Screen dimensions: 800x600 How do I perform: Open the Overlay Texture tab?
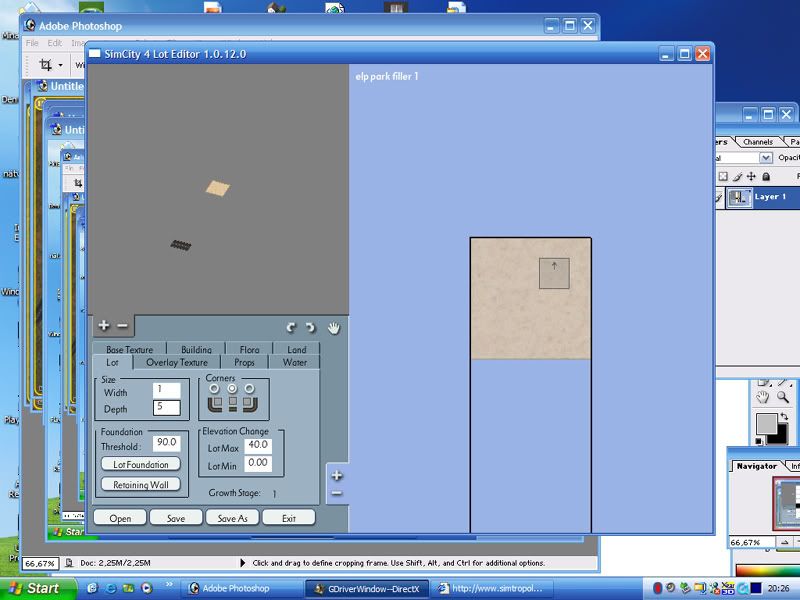[x=177, y=362]
